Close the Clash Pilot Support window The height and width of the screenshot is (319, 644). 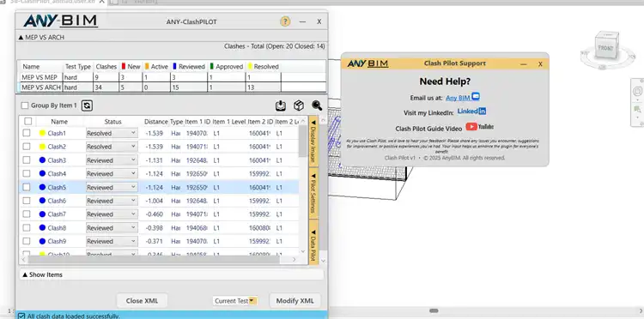point(540,64)
